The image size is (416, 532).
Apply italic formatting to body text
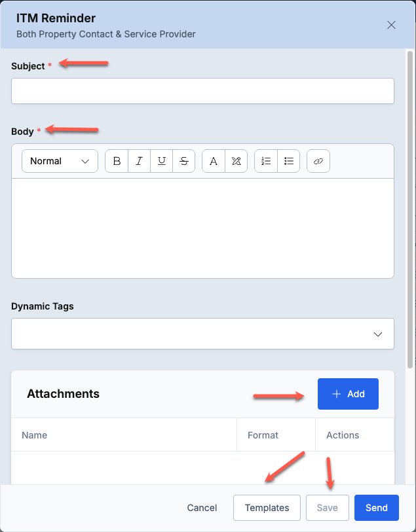pos(140,161)
